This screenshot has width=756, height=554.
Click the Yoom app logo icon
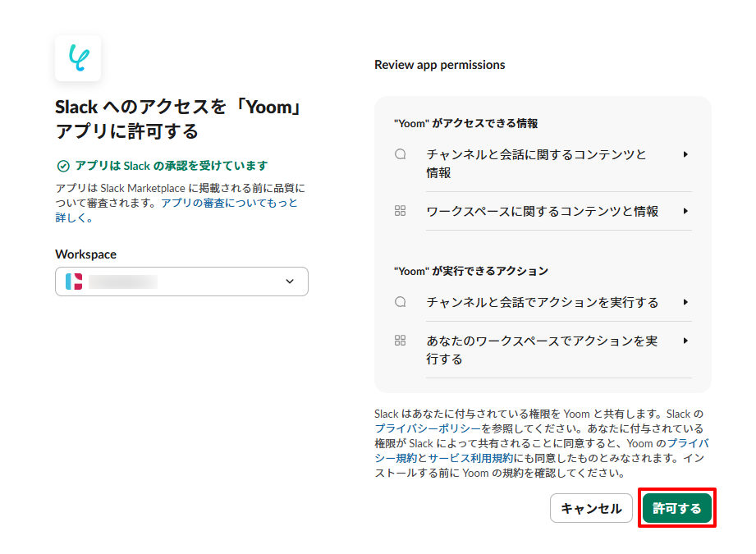(78, 57)
